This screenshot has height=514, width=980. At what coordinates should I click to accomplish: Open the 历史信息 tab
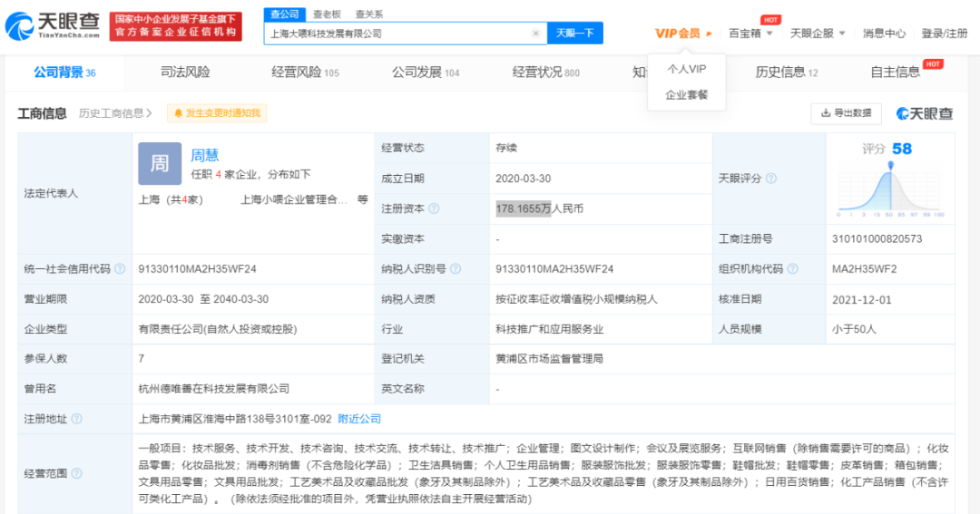786,73
